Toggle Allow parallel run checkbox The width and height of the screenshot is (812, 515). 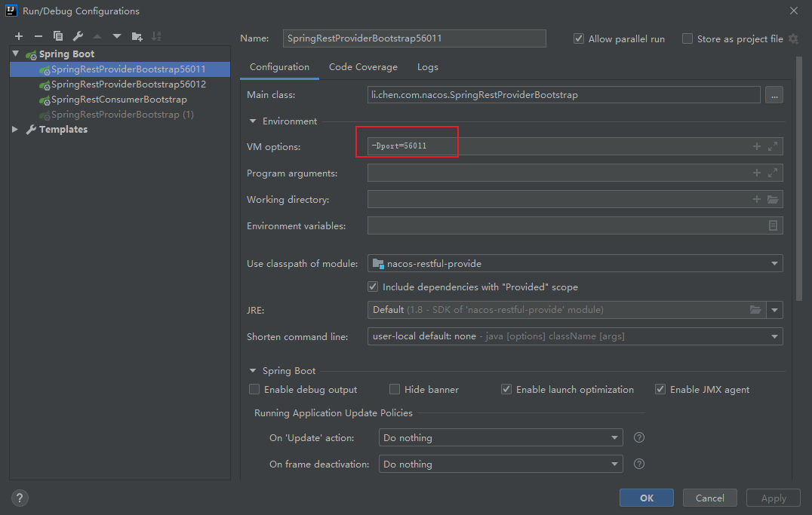point(579,38)
